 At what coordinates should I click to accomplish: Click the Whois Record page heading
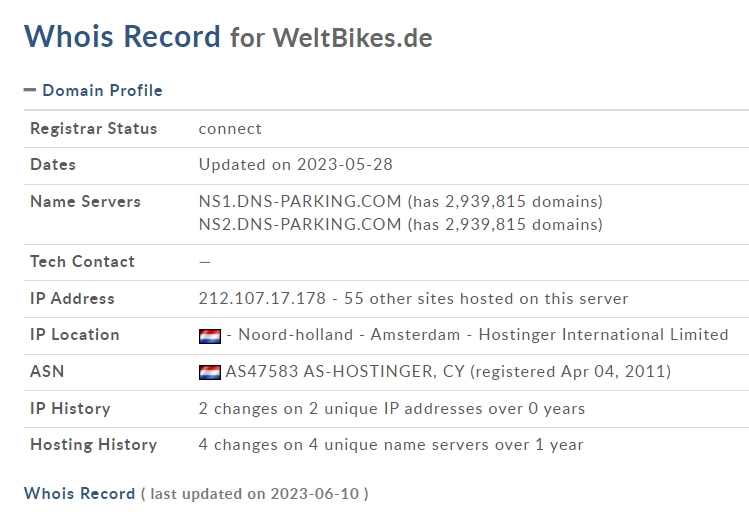pos(122,36)
